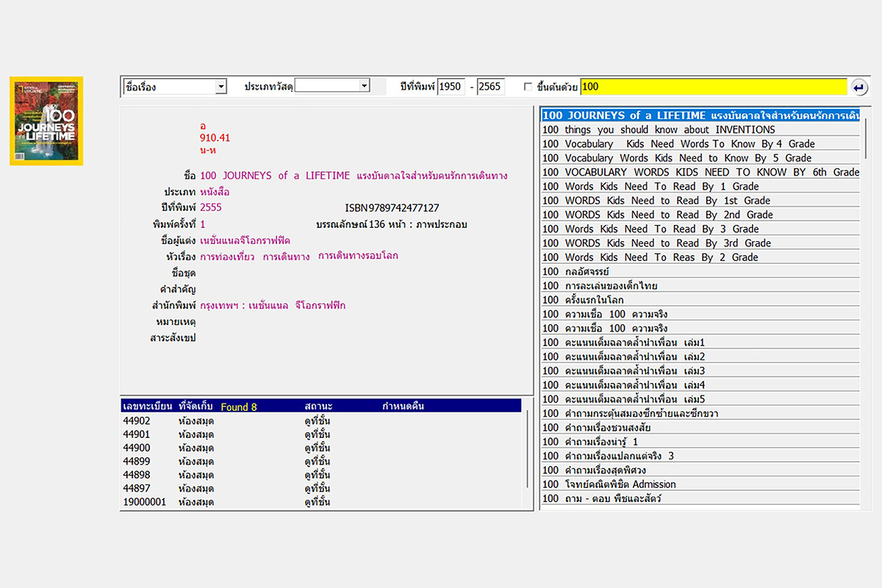The image size is (882, 588).
Task: Expand the ประเภทวัสดุ material type dropdown
Action: [364, 86]
